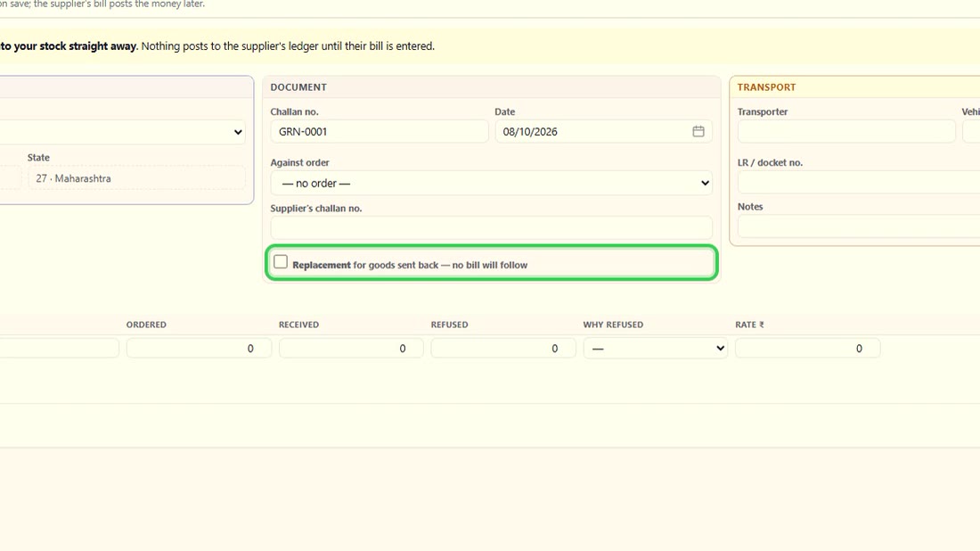Click the RECEIVED column header
The image size is (980, 551).
(x=298, y=325)
